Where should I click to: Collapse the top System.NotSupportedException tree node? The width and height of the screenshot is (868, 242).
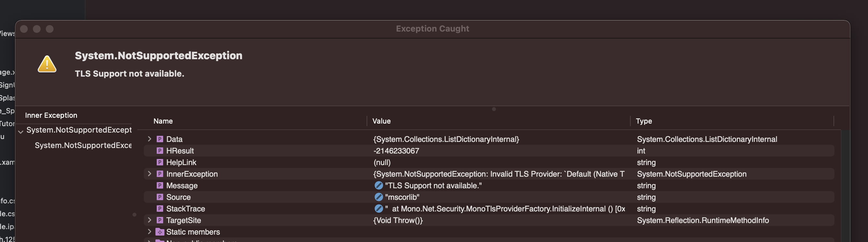pos(21,132)
